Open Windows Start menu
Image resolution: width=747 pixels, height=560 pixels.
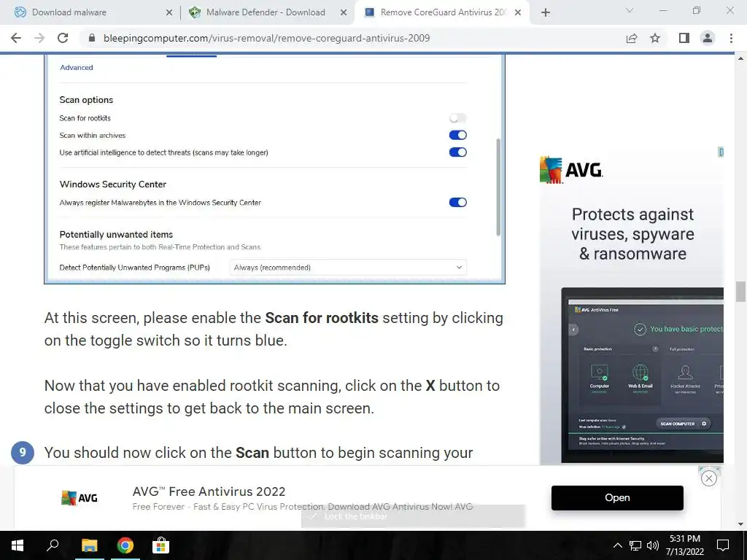tap(18, 545)
